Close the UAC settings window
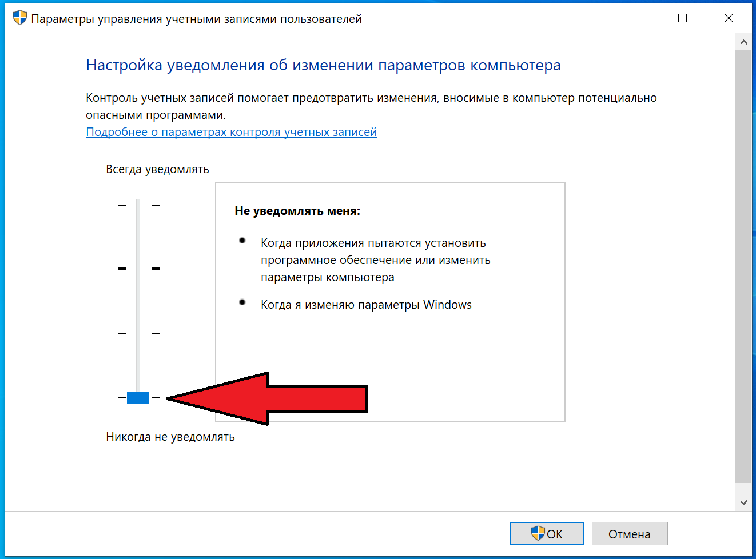Viewport: 756px width, 559px height. point(729,18)
